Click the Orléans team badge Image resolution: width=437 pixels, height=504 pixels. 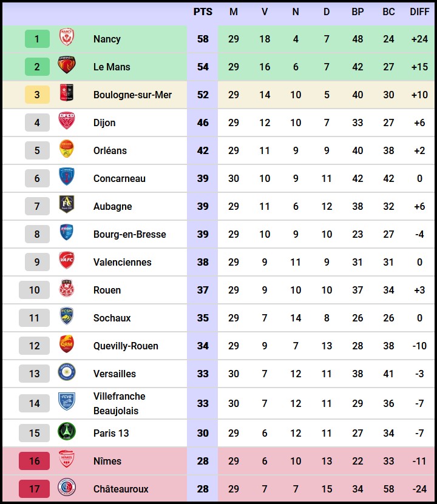(x=66, y=150)
